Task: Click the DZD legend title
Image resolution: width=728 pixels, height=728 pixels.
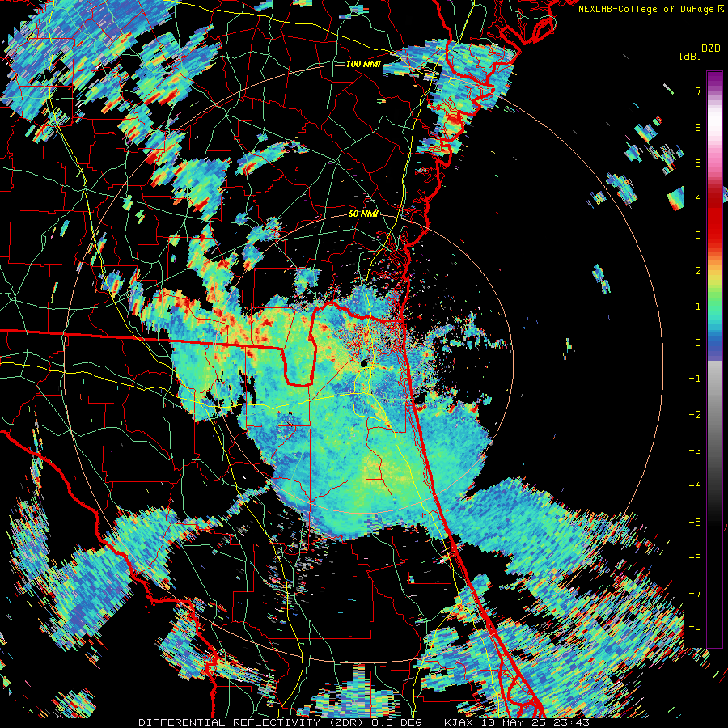Action: click(711, 49)
